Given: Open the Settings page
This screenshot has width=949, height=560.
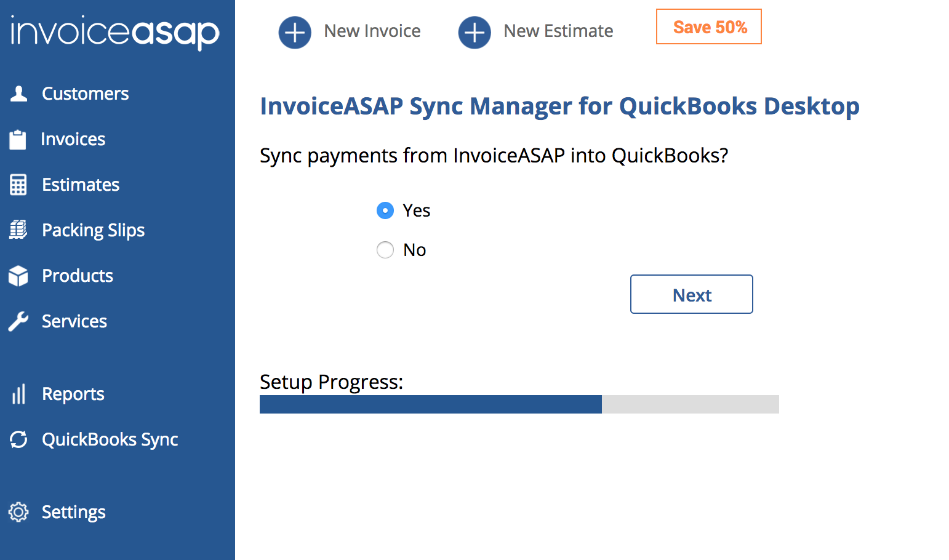Looking at the screenshot, I should pyautogui.click(x=74, y=512).
